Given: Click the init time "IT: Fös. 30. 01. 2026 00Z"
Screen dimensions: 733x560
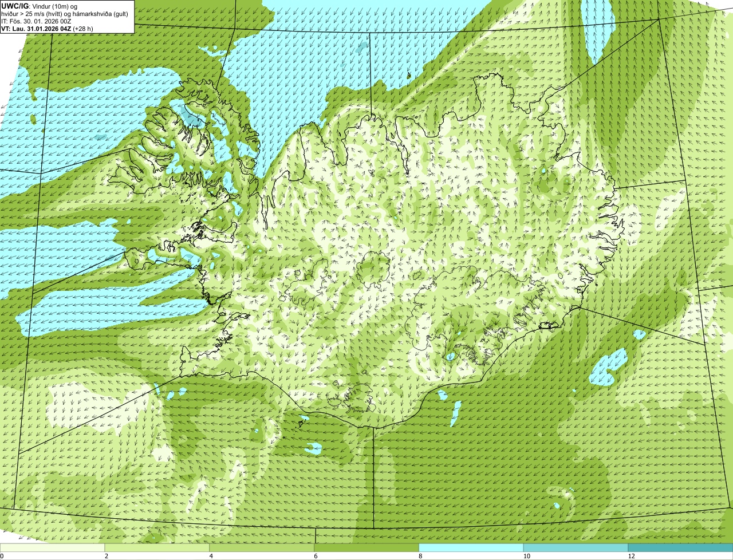Looking at the screenshot, I should [x=36, y=21].
